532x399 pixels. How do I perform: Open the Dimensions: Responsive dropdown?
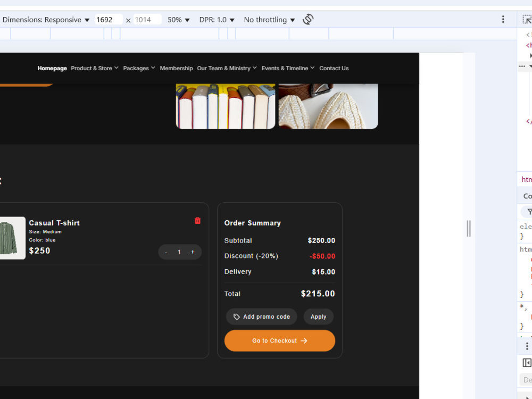tap(46, 20)
